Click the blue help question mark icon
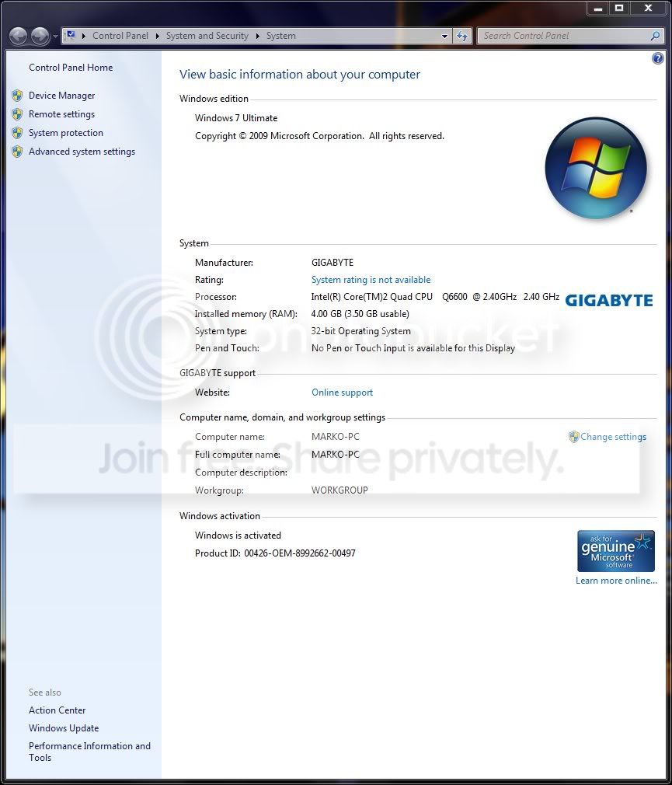This screenshot has width=672, height=785. tap(657, 58)
